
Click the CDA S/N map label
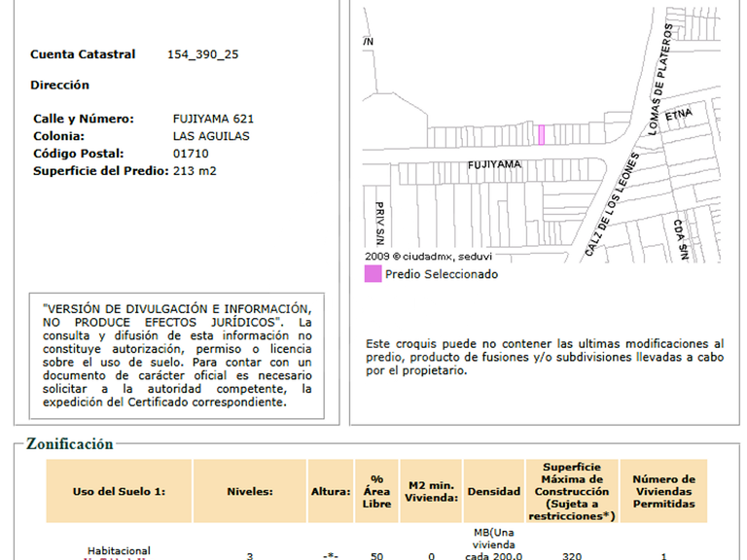tap(681, 239)
